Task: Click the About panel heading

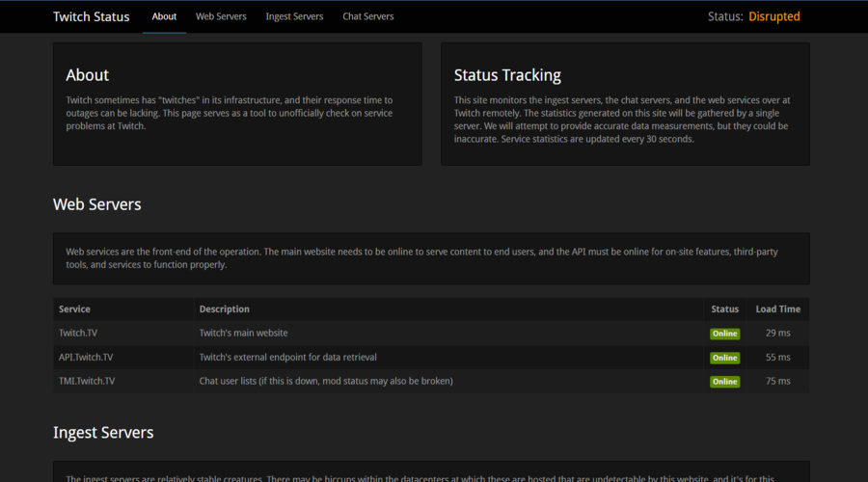Action: point(88,74)
